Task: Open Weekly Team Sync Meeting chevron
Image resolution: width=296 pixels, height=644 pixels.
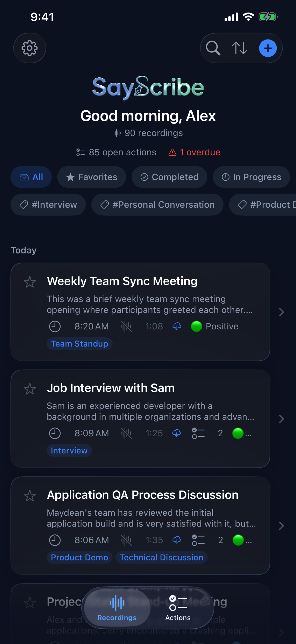Action: [x=281, y=312]
